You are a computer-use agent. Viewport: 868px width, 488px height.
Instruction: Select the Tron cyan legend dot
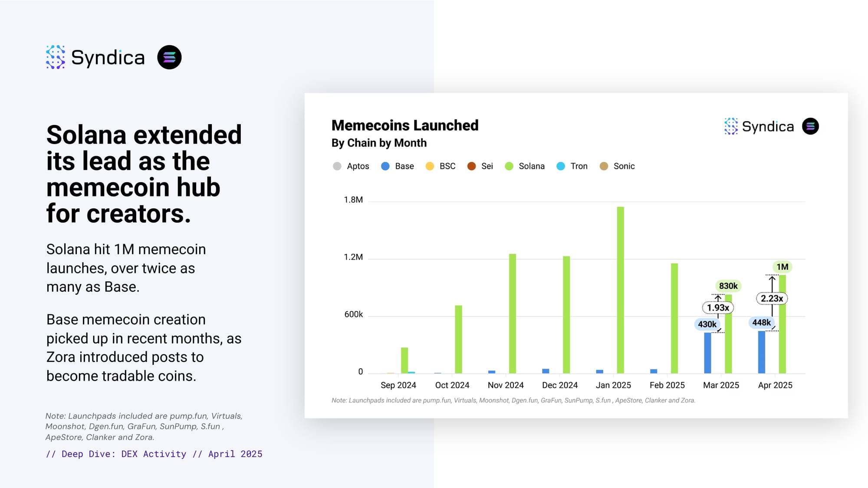[x=561, y=166]
